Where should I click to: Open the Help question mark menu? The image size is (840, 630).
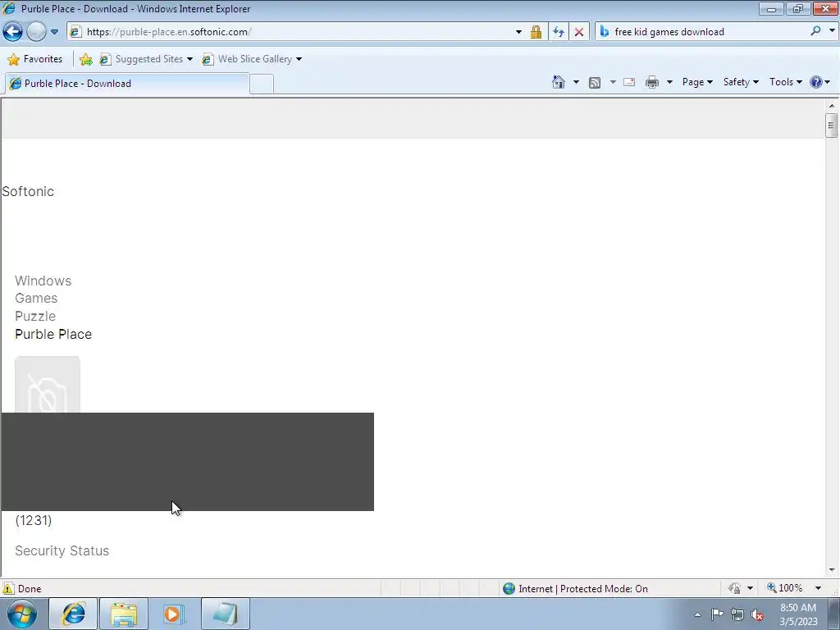click(819, 82)
